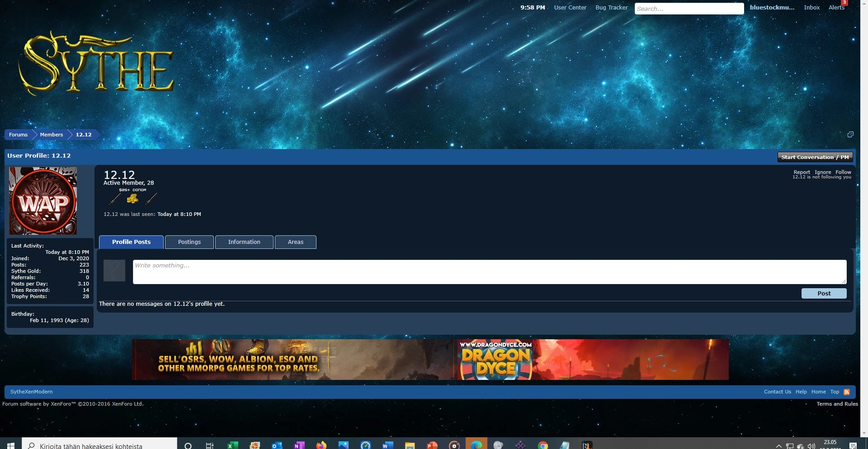The height and width of the screenshot is (449, 868).
Task: Click Ignore on the profile
Action: (823, 172)
